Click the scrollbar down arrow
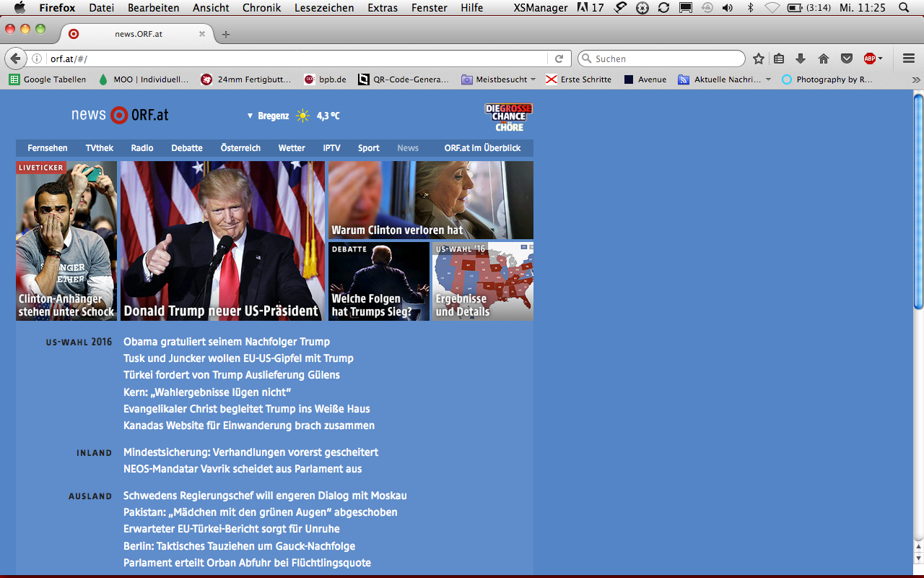The width and height of the screenshot is (924, 578). [918, 558]
